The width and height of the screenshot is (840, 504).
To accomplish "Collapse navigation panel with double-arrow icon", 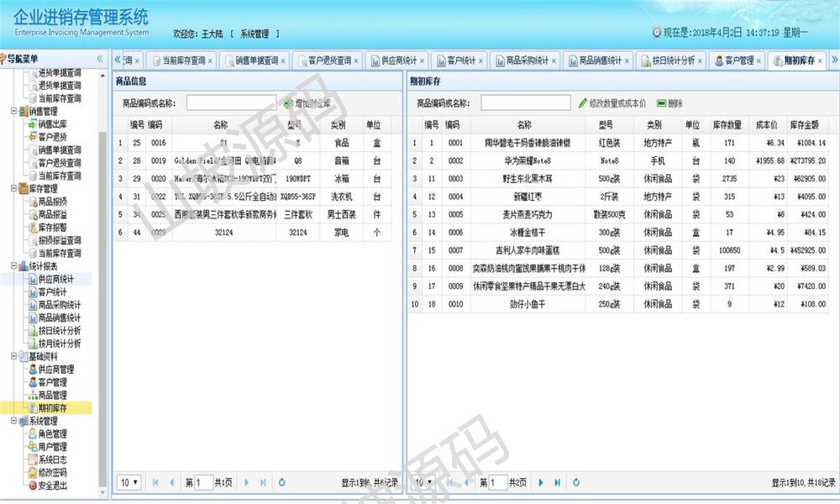I will click(x=100, y=59).
